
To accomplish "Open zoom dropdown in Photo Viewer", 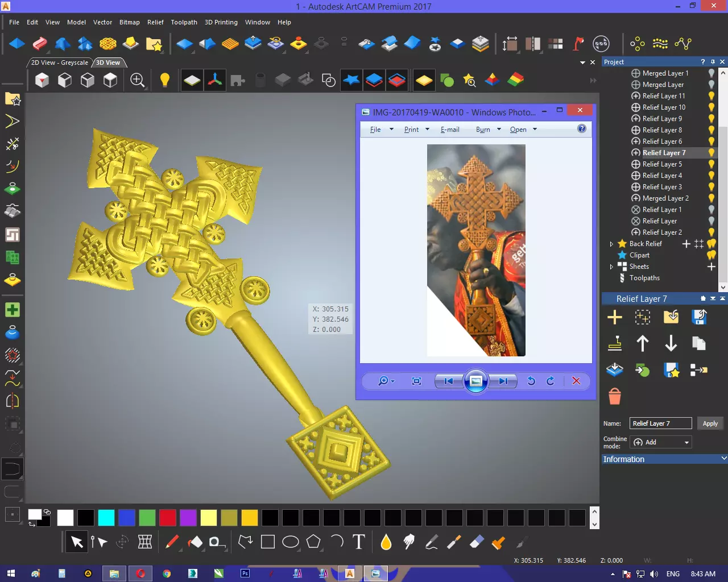I will coord(386,381).
